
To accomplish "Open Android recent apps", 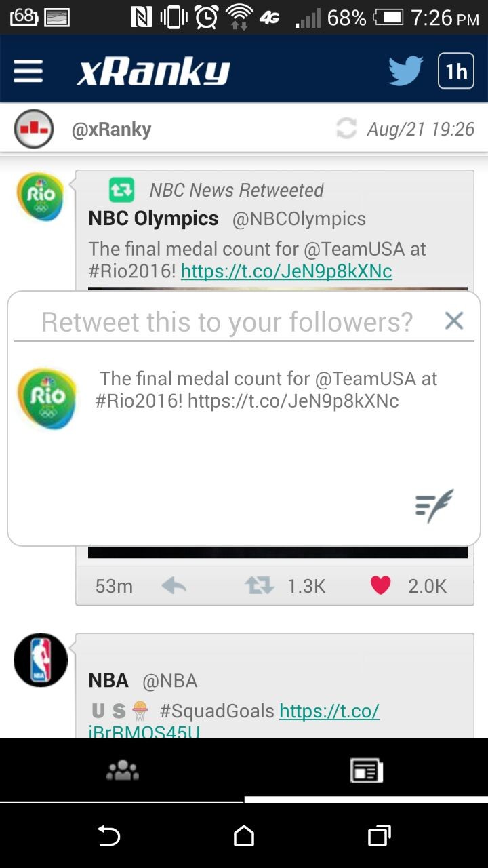I will [x=380, y=835].
